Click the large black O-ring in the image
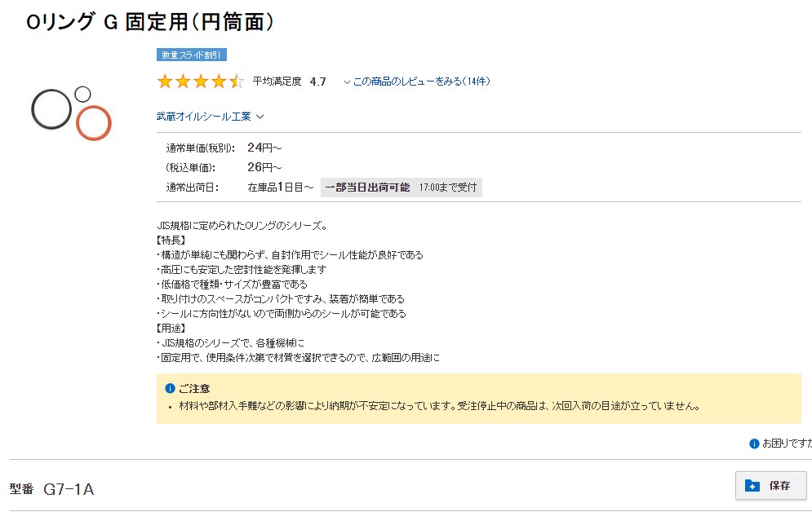 tap(51, 109)
